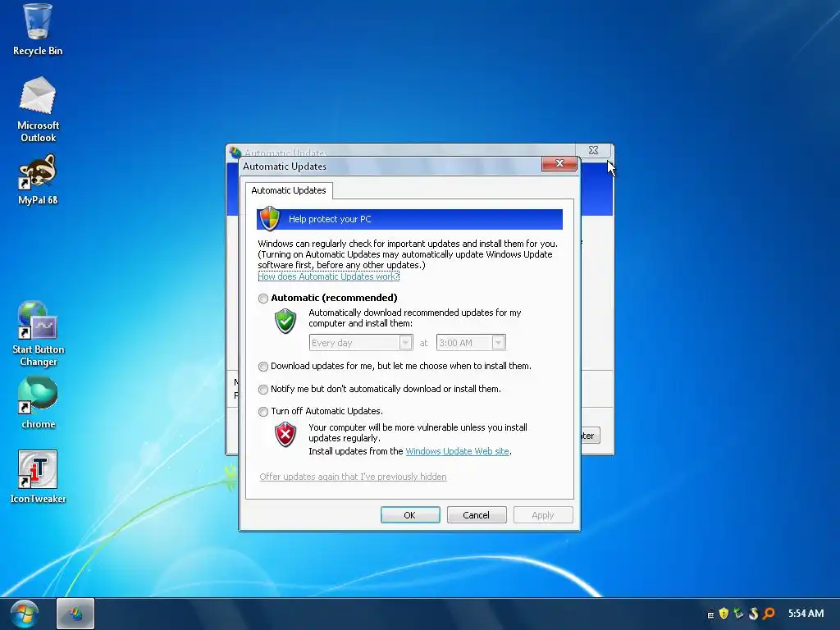Select the Automatic Updates taskbar button
840x630 pixels.
pyautogui.click(x=75, y=614)
